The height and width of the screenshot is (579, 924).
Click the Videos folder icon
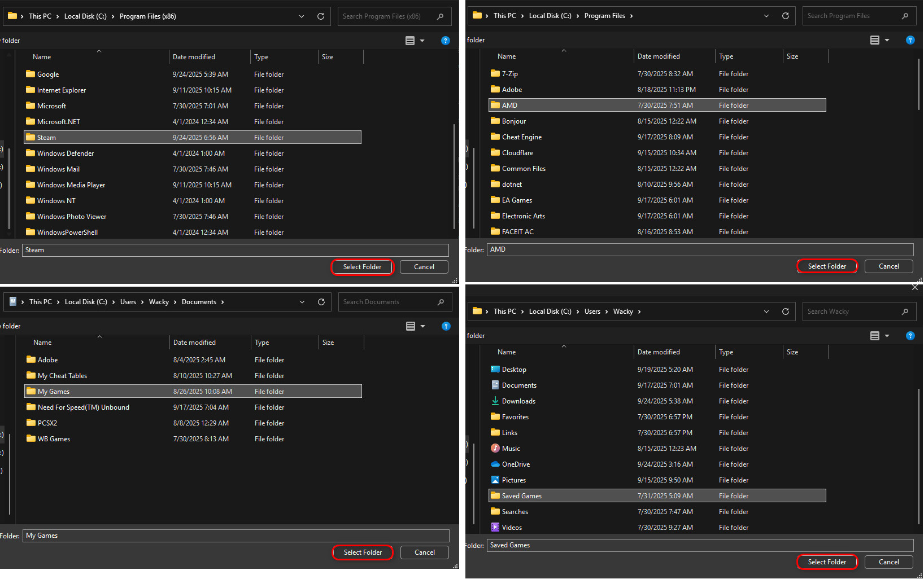click(495, 528)
